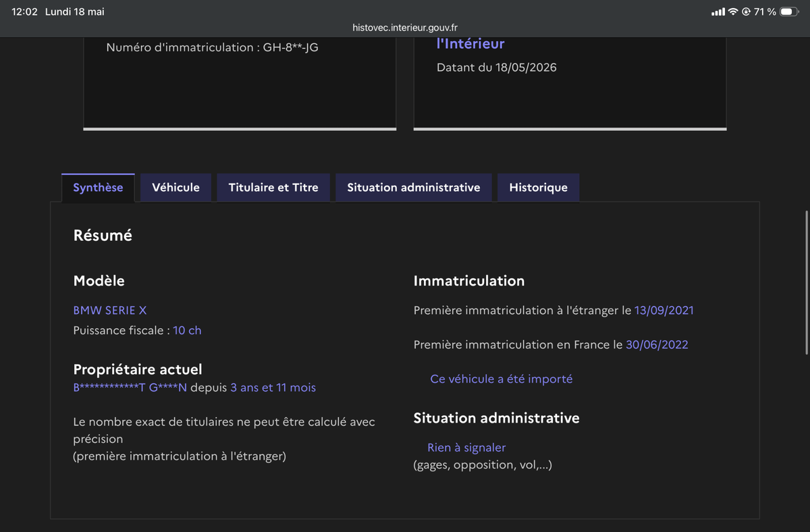The height and width of the screenshot is (532, 810).
Task: Click the Situation administrative section heading
Action: click(496, 418)
